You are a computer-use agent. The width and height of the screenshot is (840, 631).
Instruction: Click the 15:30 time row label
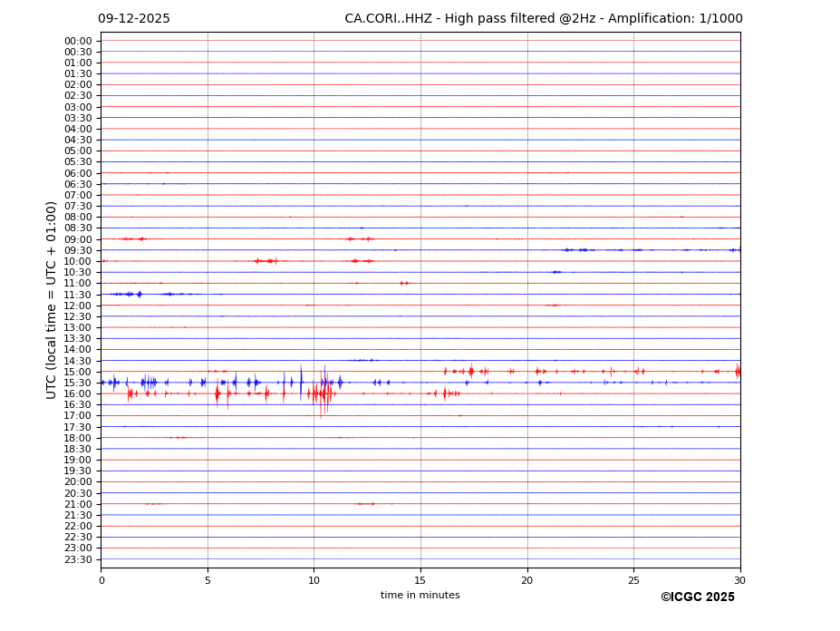[78, 383]
